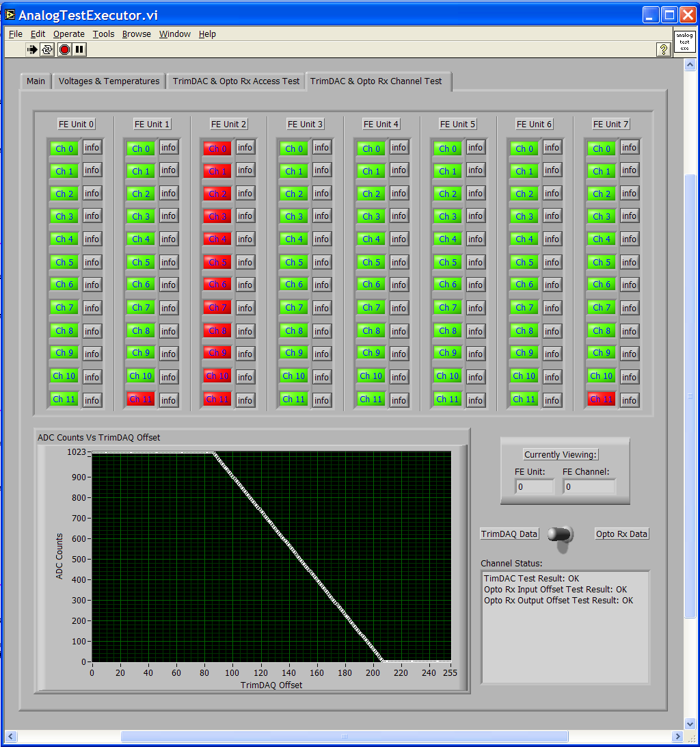Click info button for FE Unit 5 Ch 3
Image resolution: width=700 pixels, height=747 pixels.
[x=476, y=216]
